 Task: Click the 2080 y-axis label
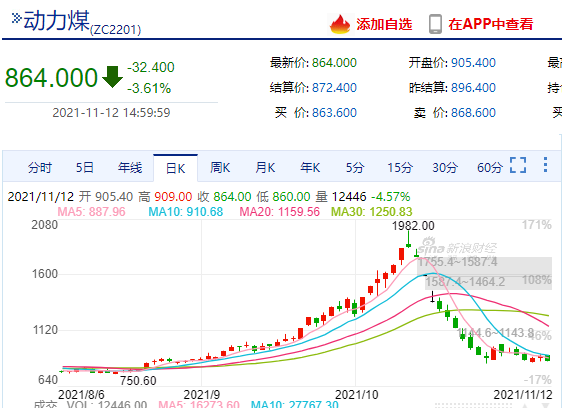click(x=44, y=225)
